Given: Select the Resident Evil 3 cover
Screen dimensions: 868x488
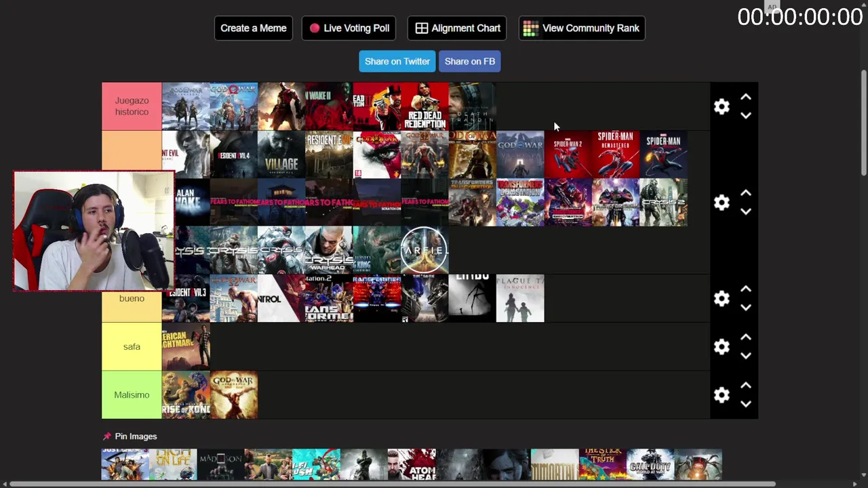Looking at the screenshot, I should click(x=186, y=299).
